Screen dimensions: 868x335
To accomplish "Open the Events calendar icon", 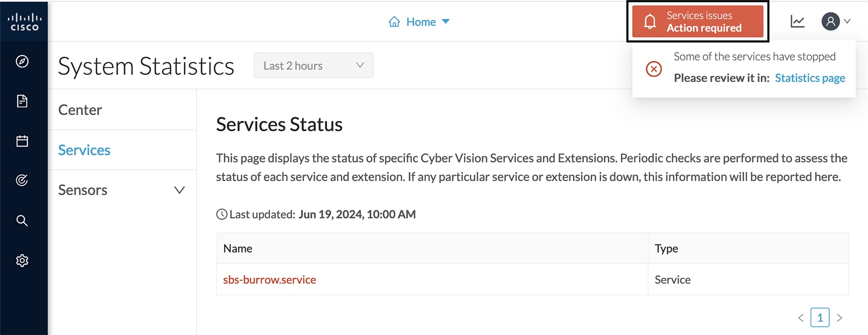I will (22, 141).
